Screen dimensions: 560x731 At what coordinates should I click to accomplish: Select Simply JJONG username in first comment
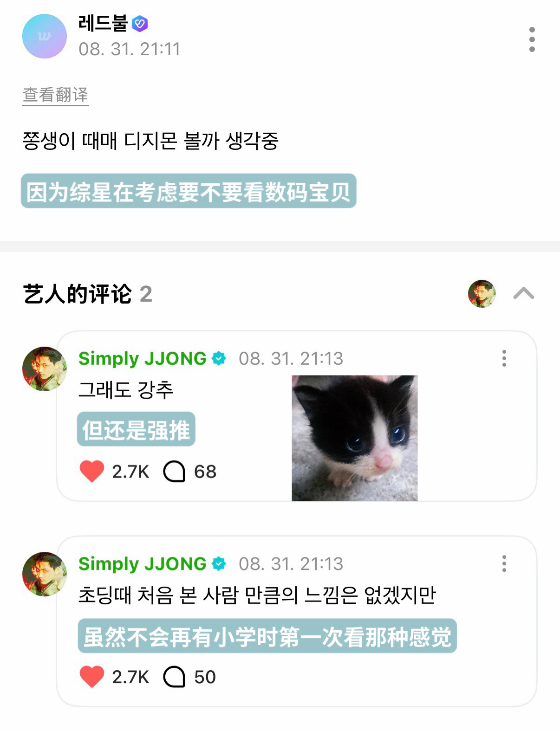tap(143, 358)
